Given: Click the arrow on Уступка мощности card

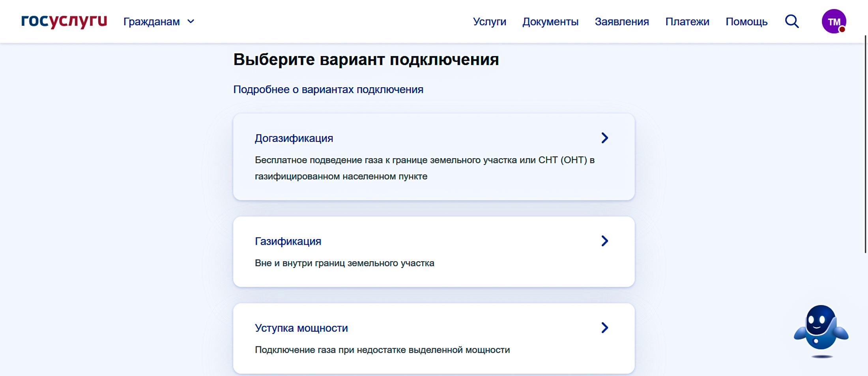Looking at the screenshot, I should [604, 327].
